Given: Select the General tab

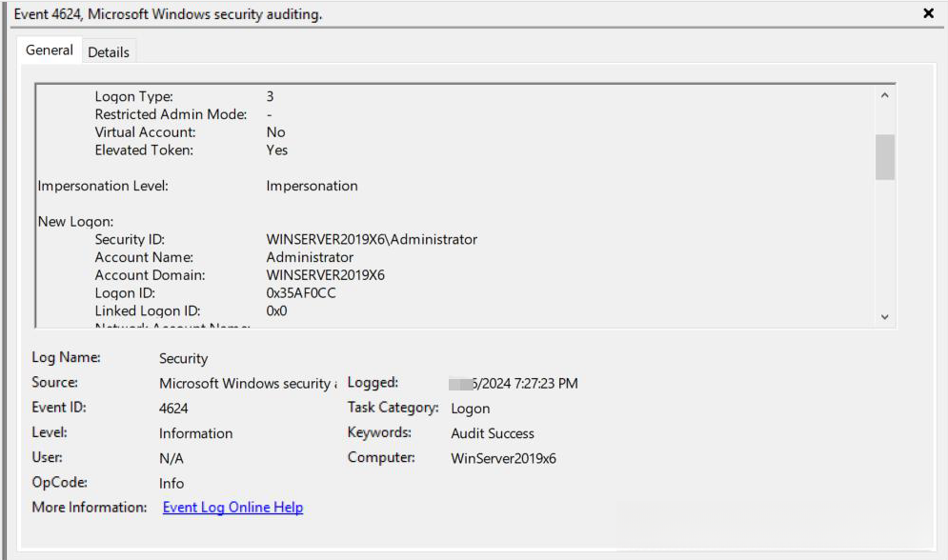Looking at the screenshot, I should (x=49, y=50).
